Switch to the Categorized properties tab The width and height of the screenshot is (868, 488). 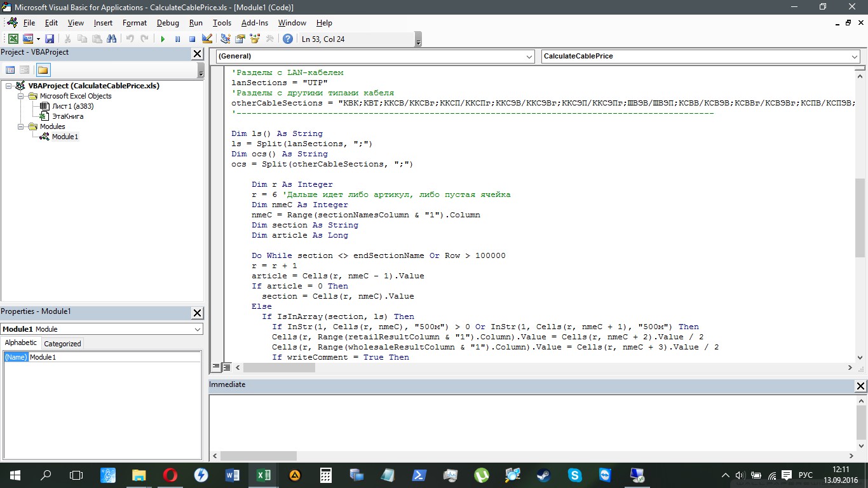62,343
